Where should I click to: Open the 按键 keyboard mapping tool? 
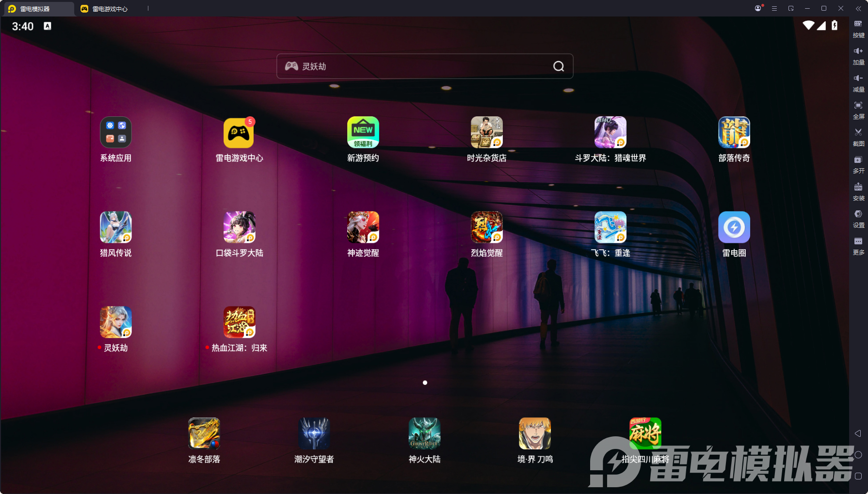click(858, 29)
